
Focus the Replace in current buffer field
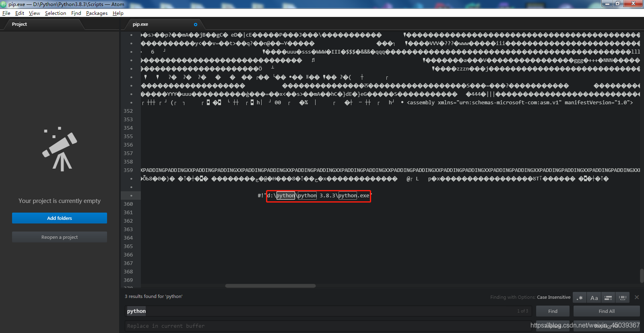point(328,326)
